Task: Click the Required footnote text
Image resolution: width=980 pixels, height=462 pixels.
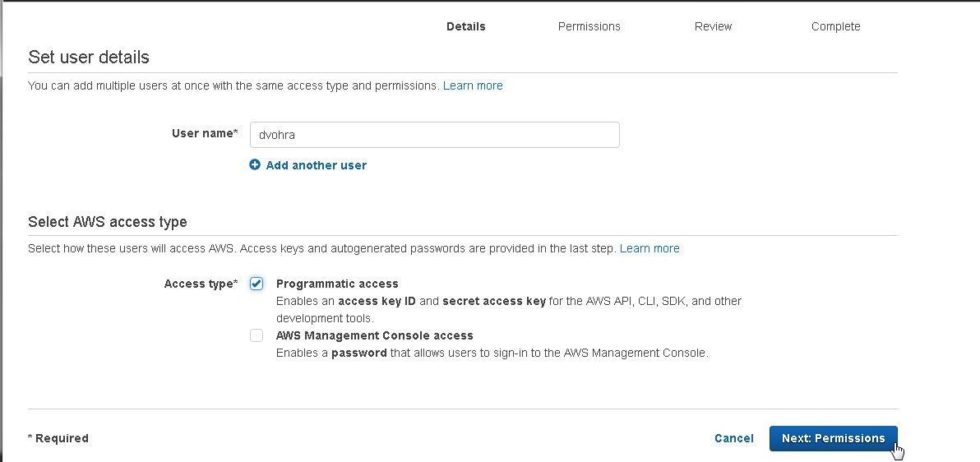Action: 58,438
